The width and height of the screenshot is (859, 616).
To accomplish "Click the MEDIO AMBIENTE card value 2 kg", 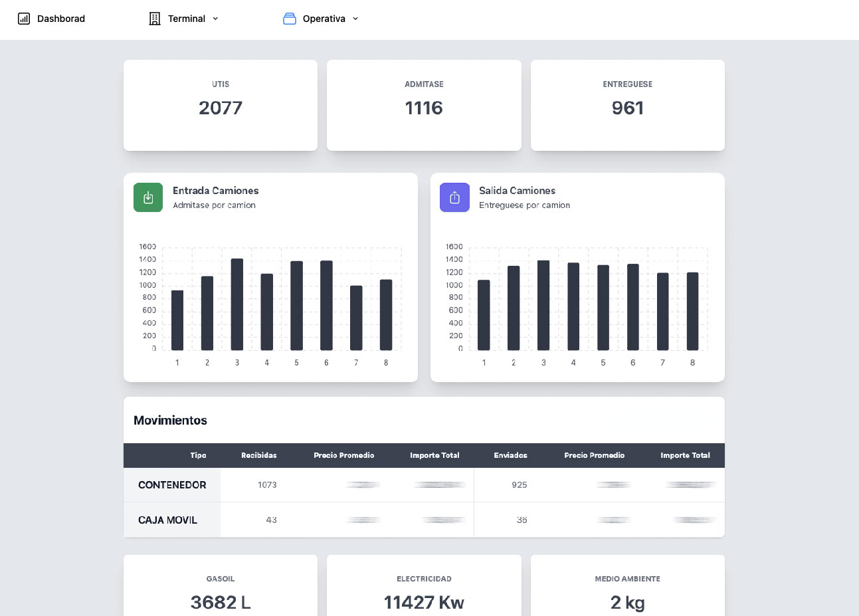I will [x=628, y=603].
